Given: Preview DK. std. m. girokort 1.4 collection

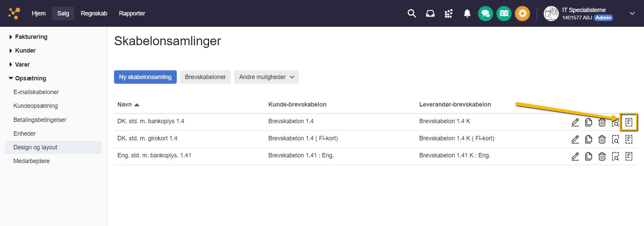Looking at the screenshot, I should point(615,139).
